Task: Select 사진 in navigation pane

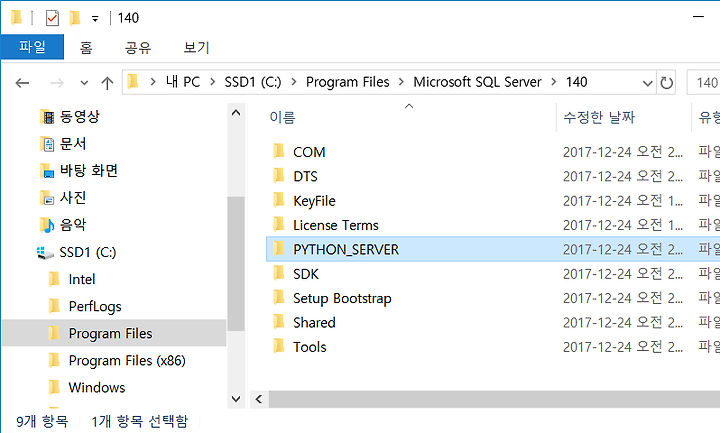Action: (73, 198)
